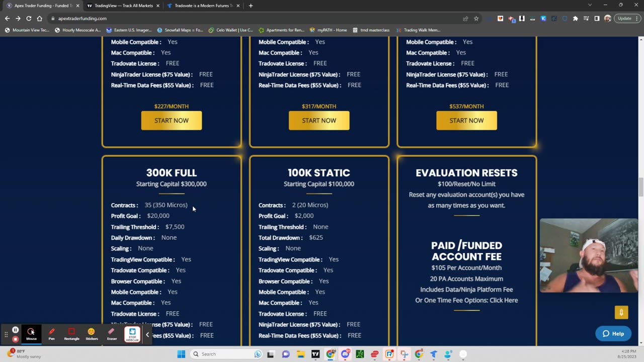Screen dimensions: 644x362
Task: Open Hourly Mesoscale A... bookmark
Action: 77,30
